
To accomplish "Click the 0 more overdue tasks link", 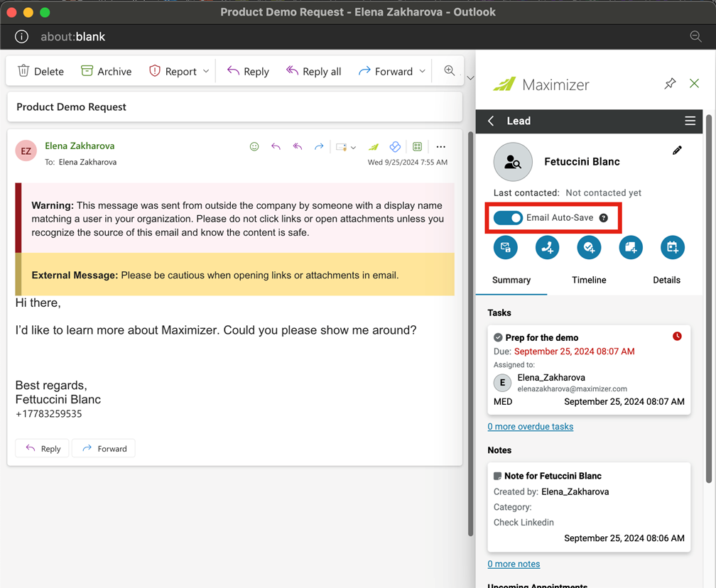I will coord(530,426).
